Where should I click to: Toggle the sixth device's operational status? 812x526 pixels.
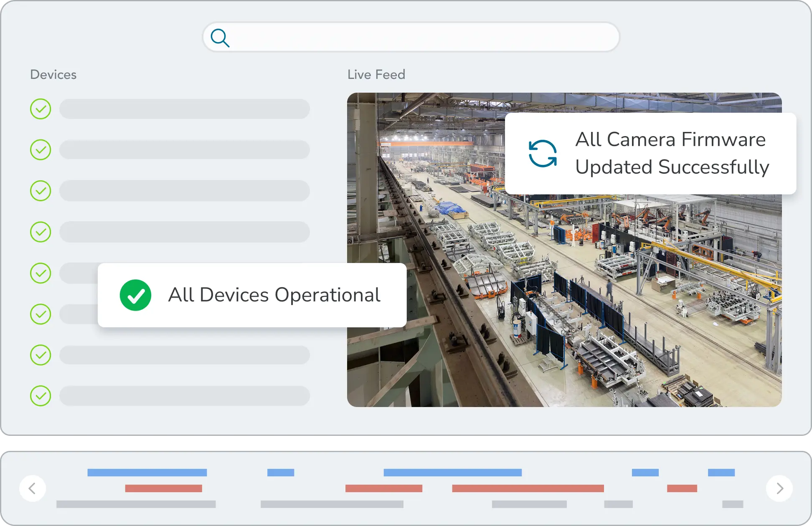[41, 314]
